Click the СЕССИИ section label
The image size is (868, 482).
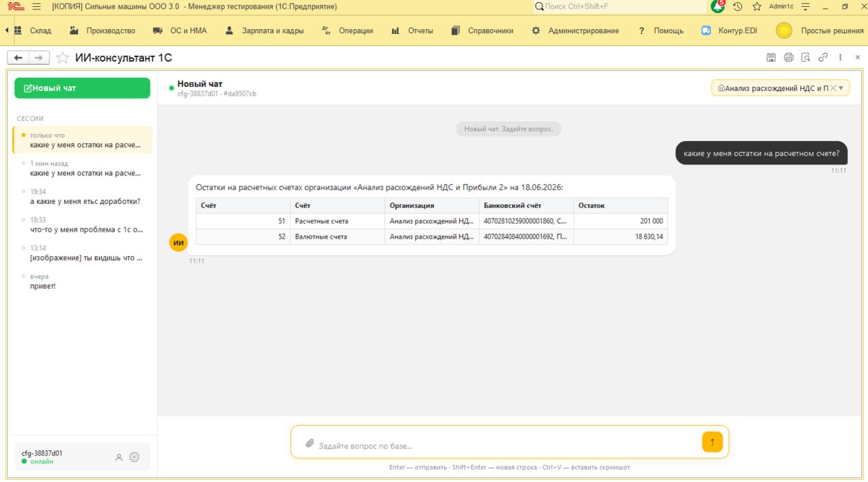(x=31, y=119)
